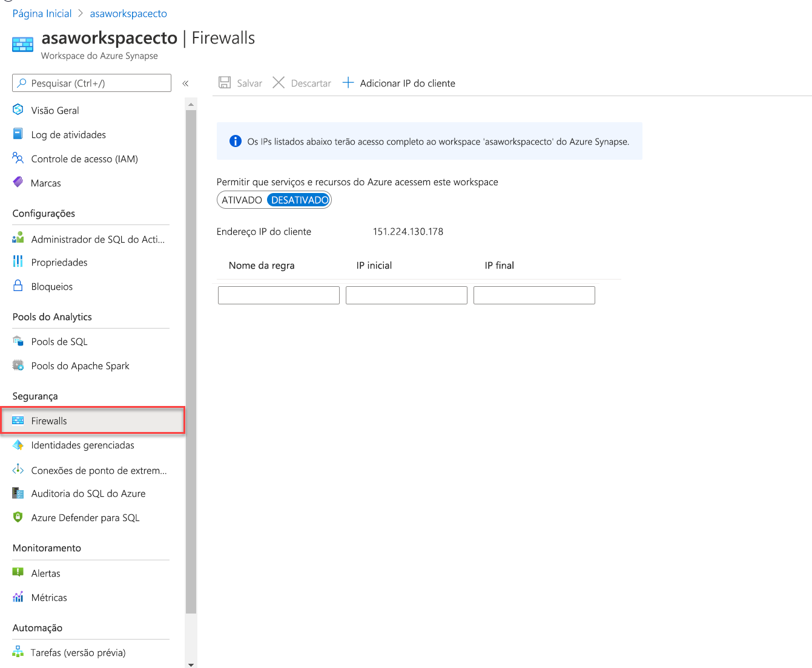The width and height of the screenshot is (812, 668).
Task: Click the Descartar X icon
Action: [279, 82]
